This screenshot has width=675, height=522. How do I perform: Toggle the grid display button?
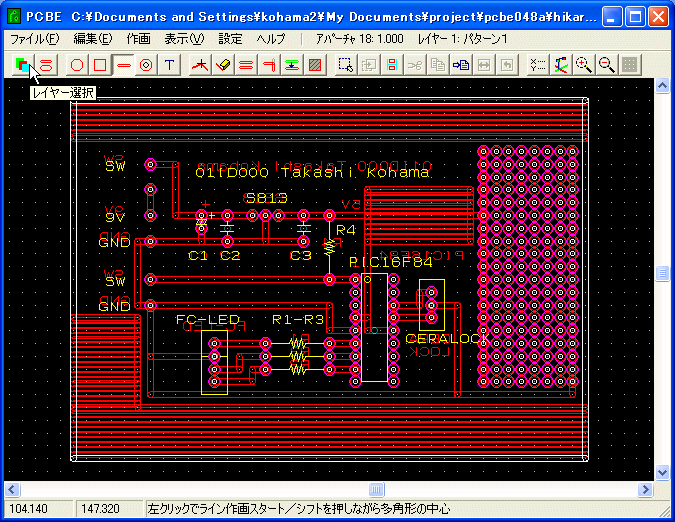629,64
